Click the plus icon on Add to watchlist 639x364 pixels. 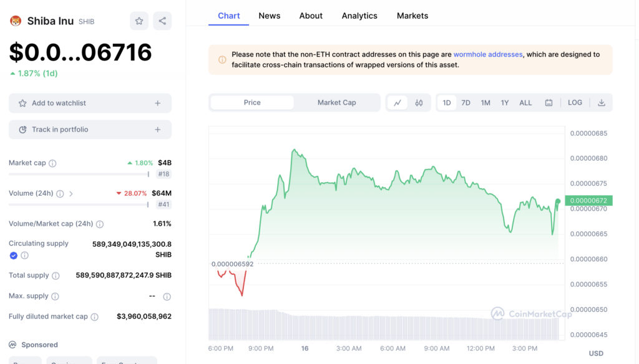158,103
